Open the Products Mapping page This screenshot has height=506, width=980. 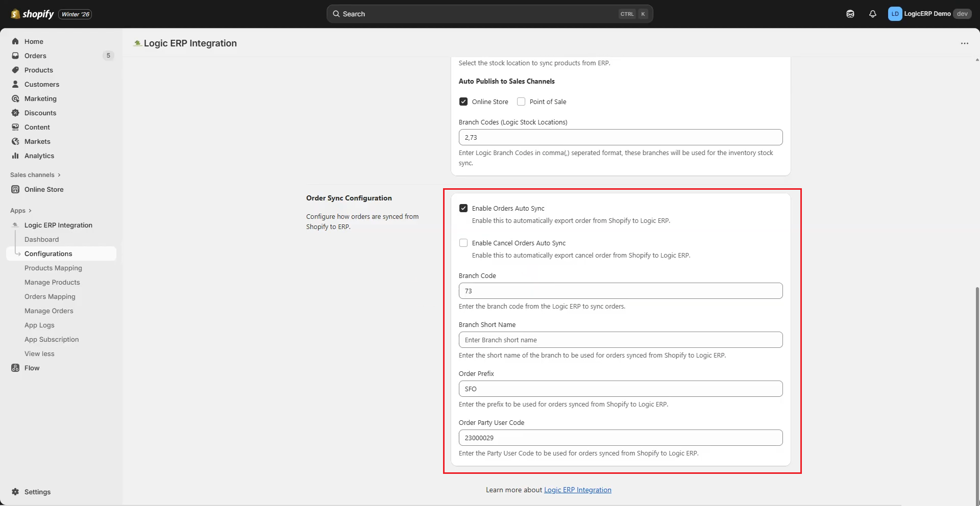(x=53, y=268)
